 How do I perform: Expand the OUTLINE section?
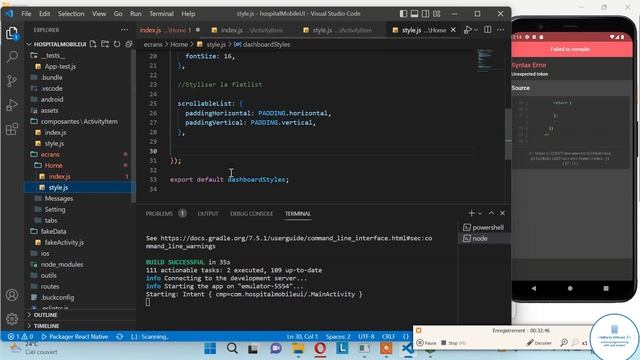(x=46, y=315)
